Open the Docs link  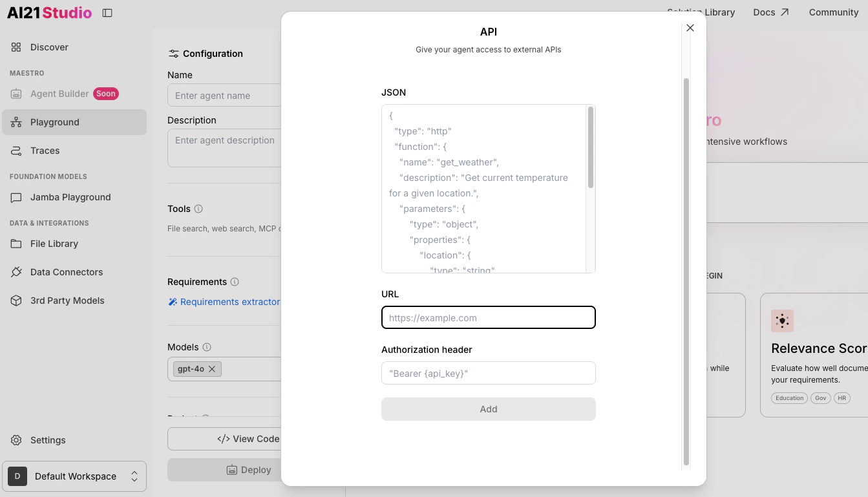pyautogui.click(x=771, y=12)
